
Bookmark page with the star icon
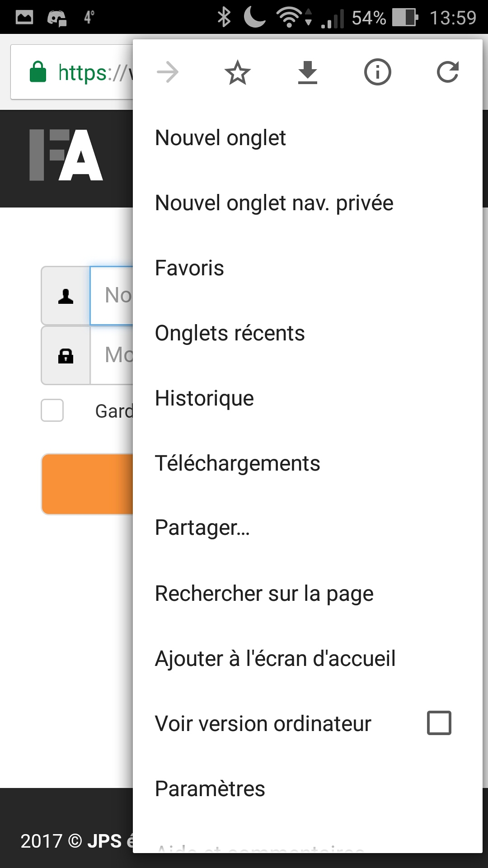point(238,73)
